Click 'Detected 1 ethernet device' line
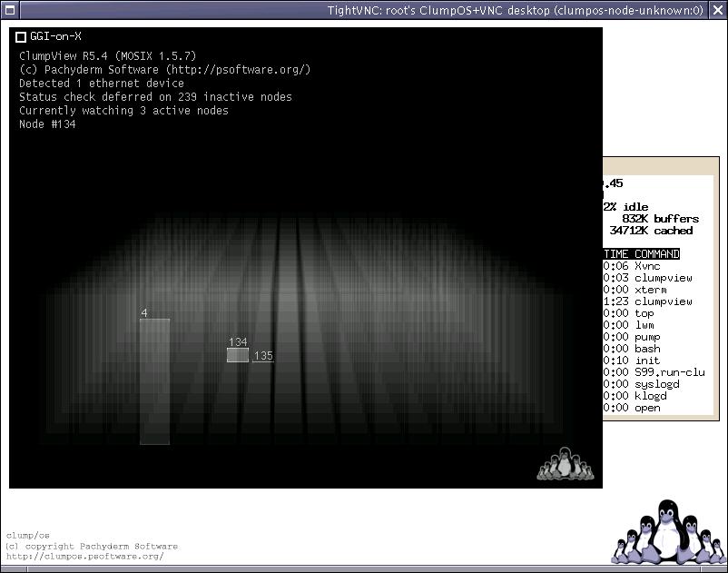728x573 pixels. 102,84
